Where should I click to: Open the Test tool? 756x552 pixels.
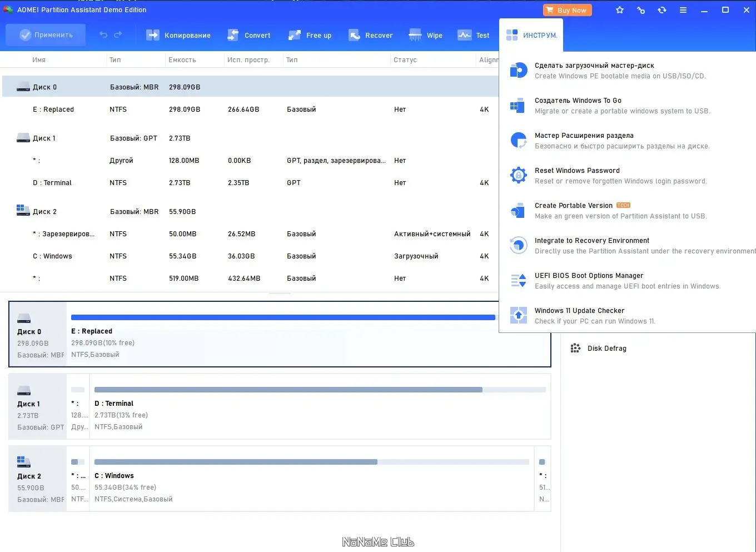pos(474,35)
